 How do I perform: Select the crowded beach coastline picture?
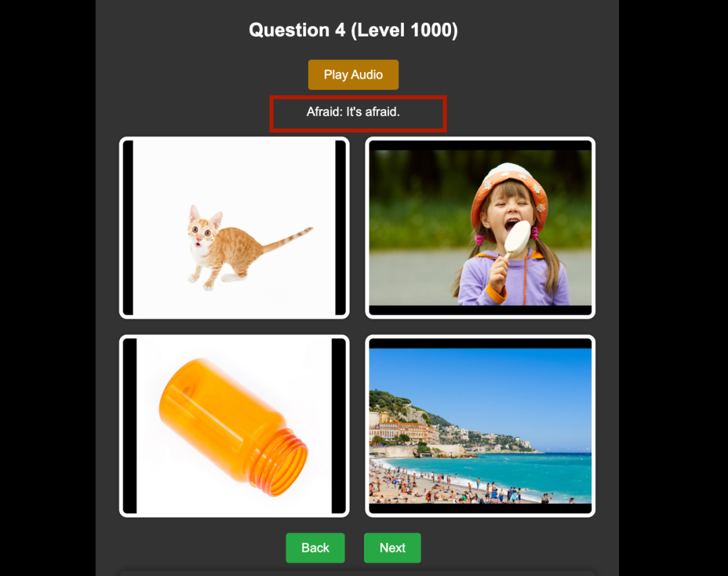[480, 426]
